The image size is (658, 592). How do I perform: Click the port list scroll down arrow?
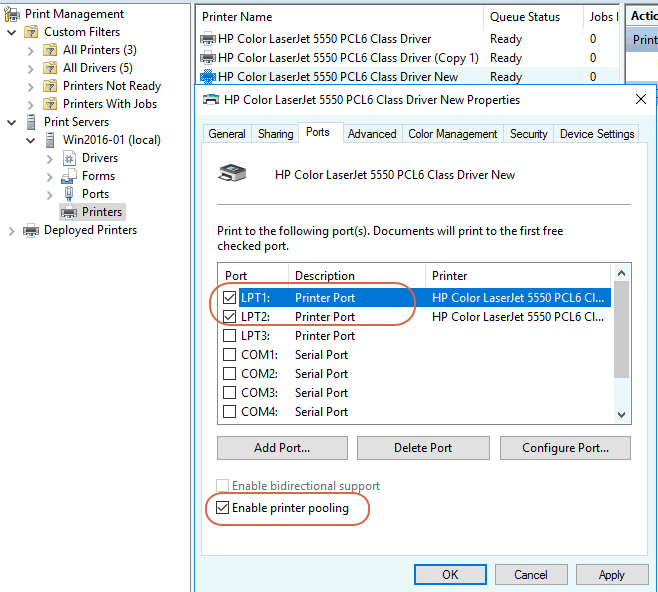[x=621, y=415]
